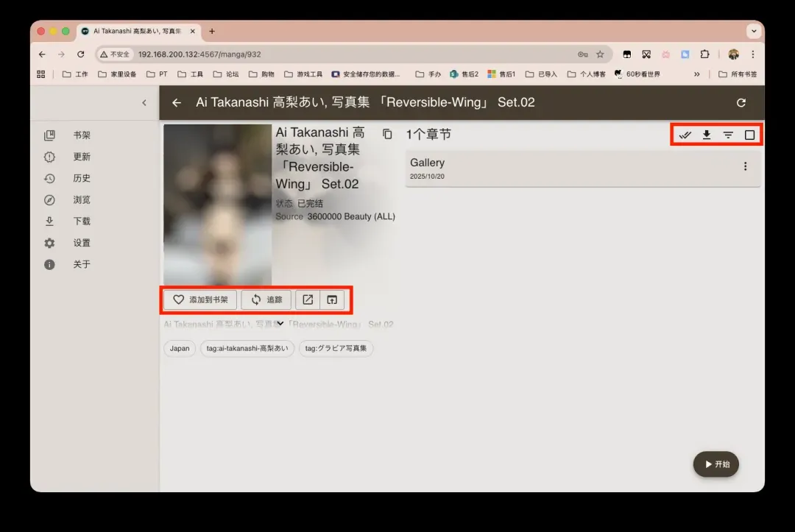Open 下载 in the sidebar
795x532 pixels.
[x=81, y=221]
